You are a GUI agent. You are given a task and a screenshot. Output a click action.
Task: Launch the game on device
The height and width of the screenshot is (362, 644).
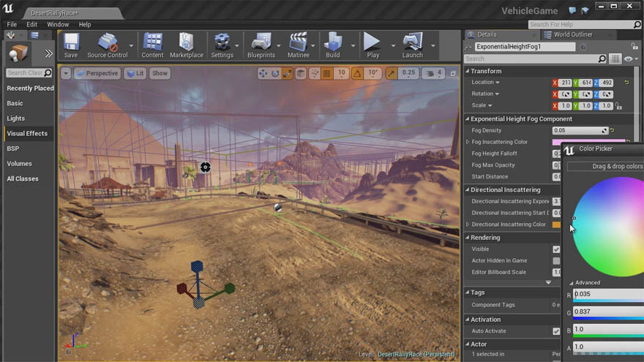coord(412,45)
